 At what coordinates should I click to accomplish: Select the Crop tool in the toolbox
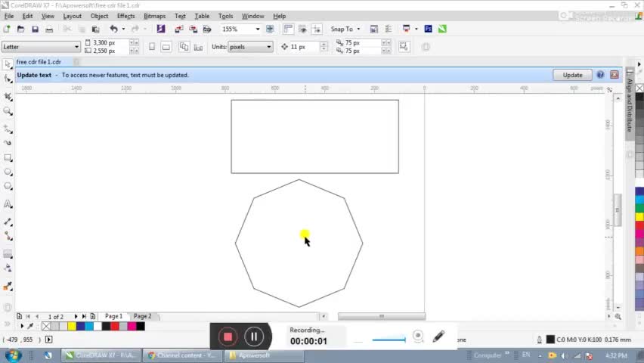point(8,96)
